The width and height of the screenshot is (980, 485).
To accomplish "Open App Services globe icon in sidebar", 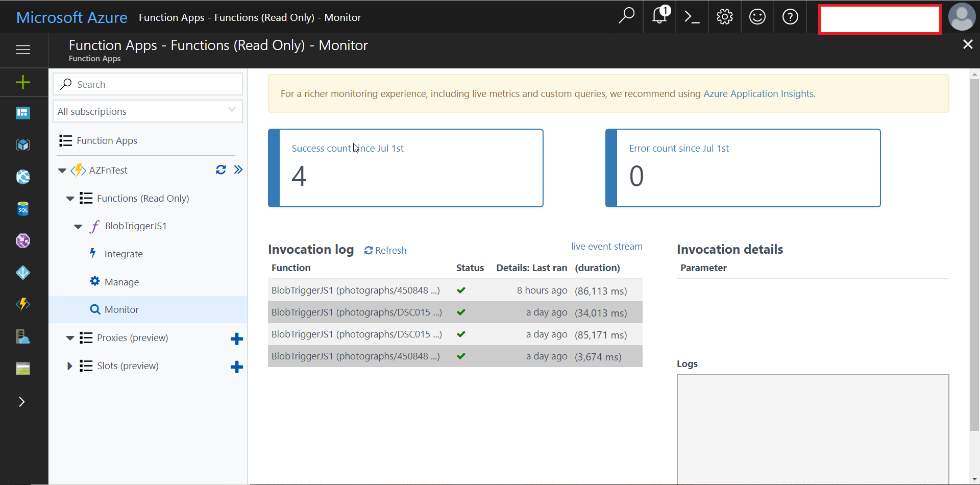I will [23, 177].
